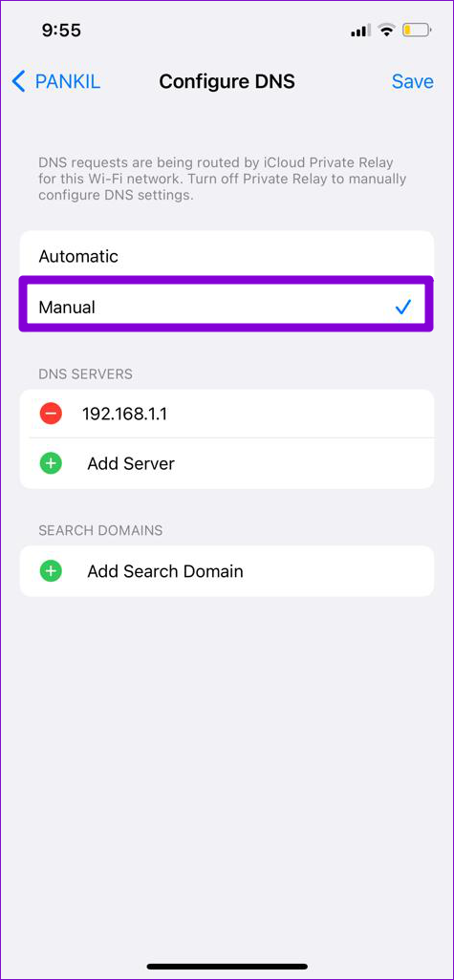
Task: Tap the cellular signal bars icon
Action: click(x=361, y=31)
